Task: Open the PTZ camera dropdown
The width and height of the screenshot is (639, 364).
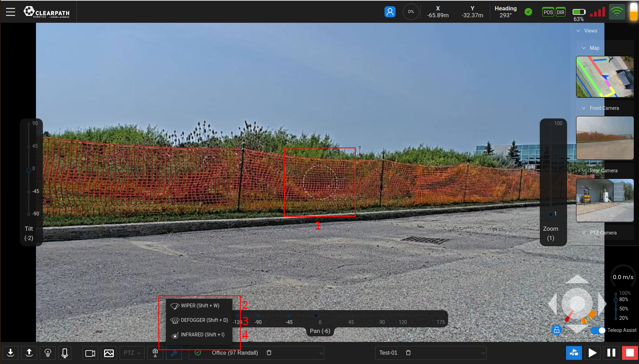Action: click(132, 353)
